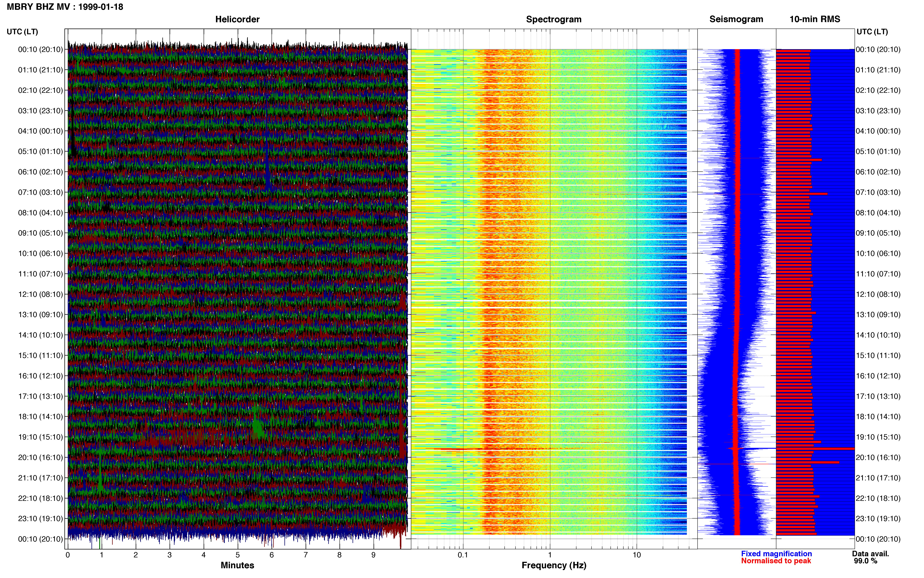This screenshot has height=578, width=924.
Task: Click 'UTC (LT)' label above helicorder's left axis
Action: tap(22, 32)
